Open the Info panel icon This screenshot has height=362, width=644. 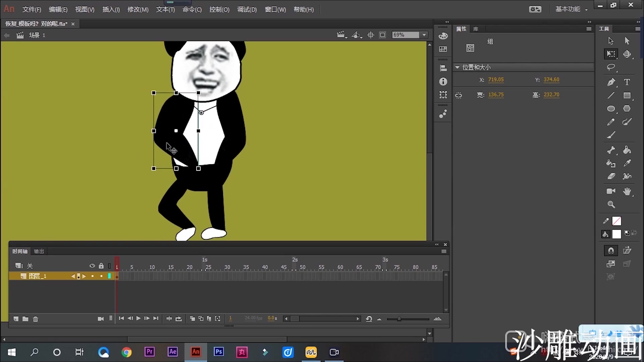coord(443,81)
